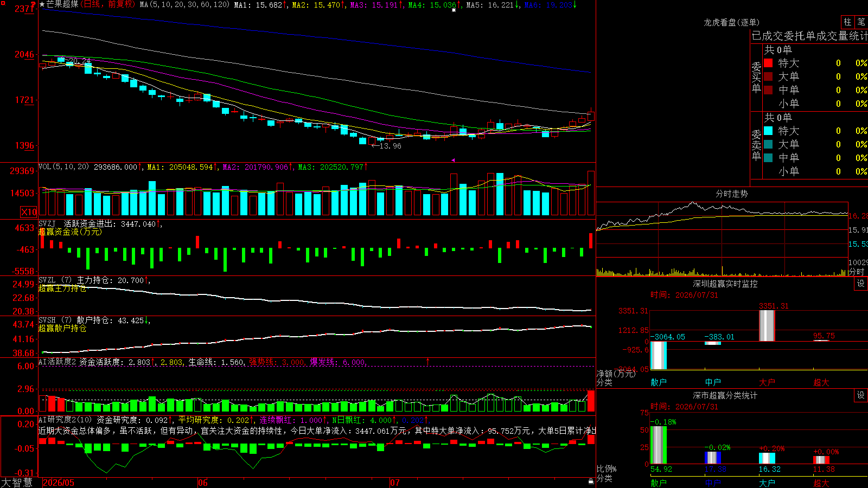Click the 大智慧 logo label
This screenshot has height=488, width=868.
[17, 483]
